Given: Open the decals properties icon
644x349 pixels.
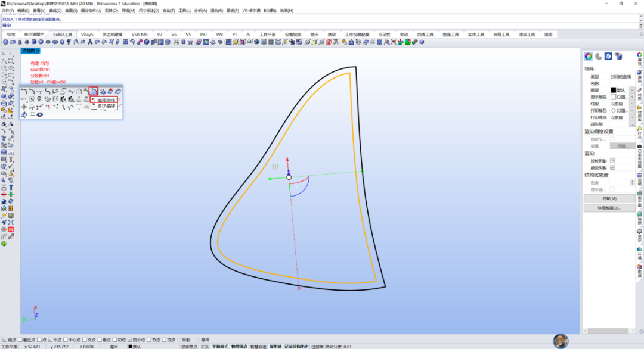Looking at the screenshot, I should [x=618, y=57].
